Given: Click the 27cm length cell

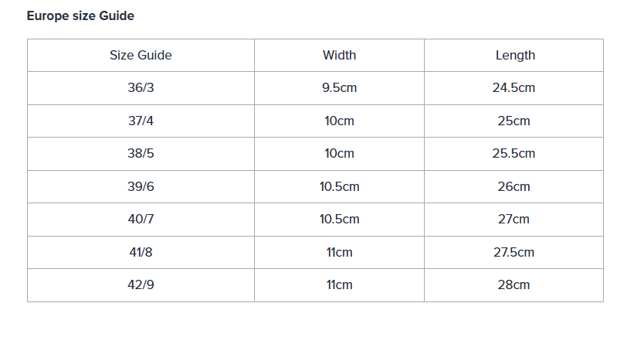Looking at the screenshot, I should click(x=514, y=220).
